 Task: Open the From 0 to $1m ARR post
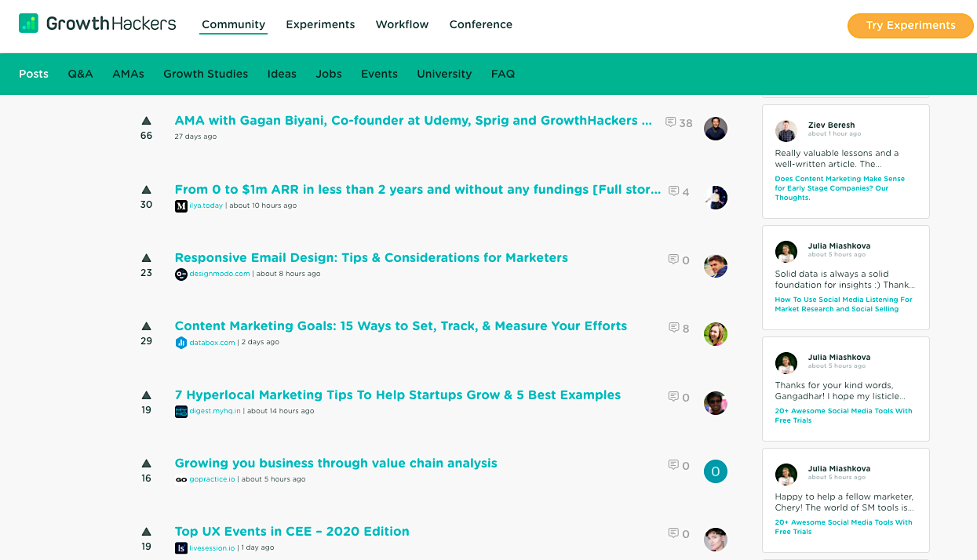click(x=418, y=189)
